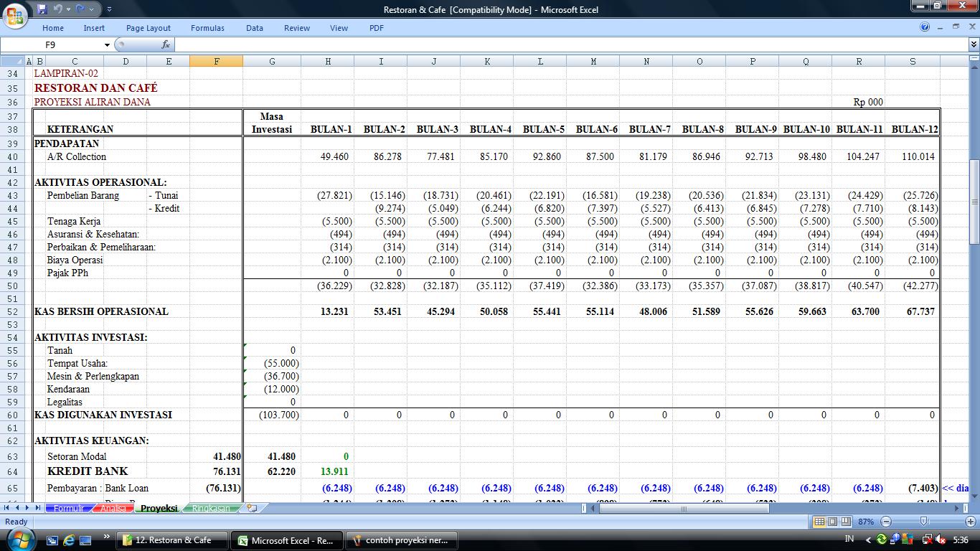
Task: Adjust the zoom slider handle
Action: [x=923, y=522]
